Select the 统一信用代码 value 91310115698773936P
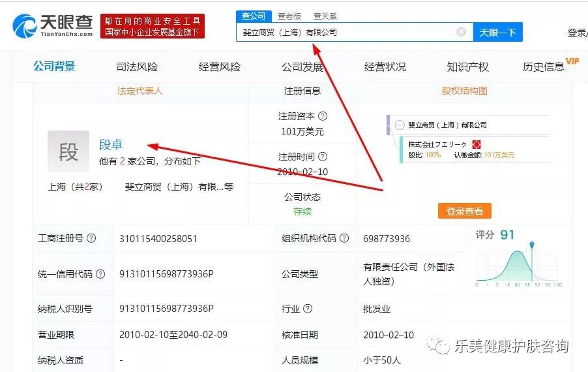The height and width of the screenshot is (372, 588). point(166,274)
